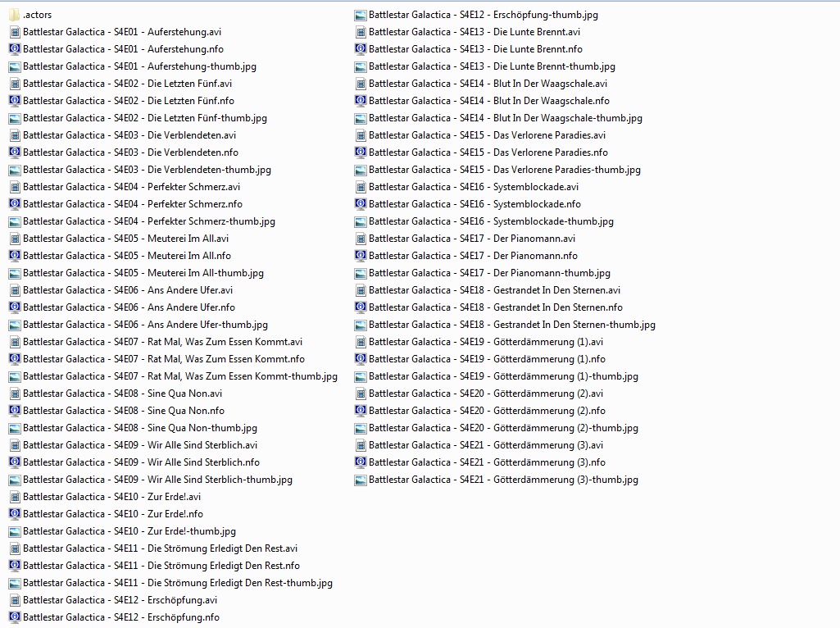Select file name 'S4E08 - Sine Qua Non.nfo'
Screen dimensions: 840x628
[124, 411]
